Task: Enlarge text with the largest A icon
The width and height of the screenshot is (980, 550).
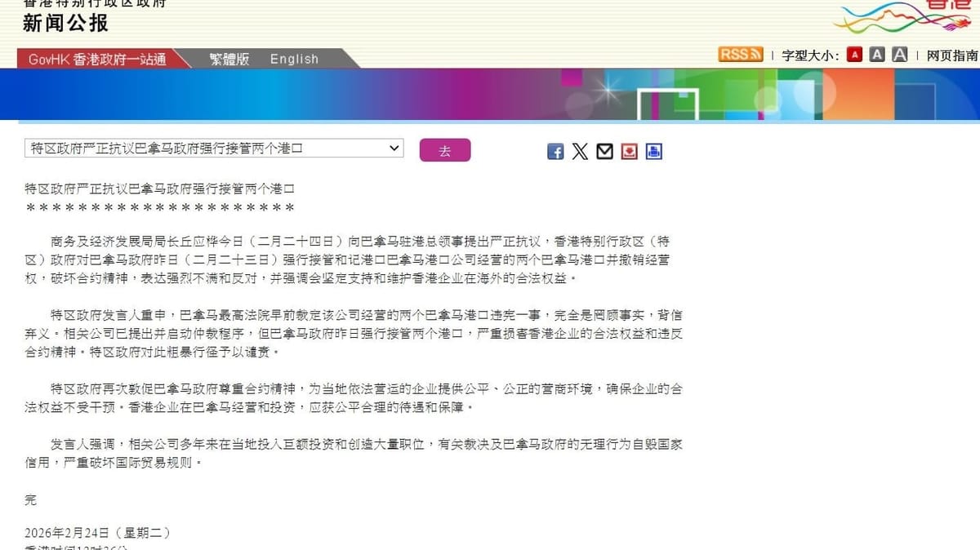Action: (x=899, y=55)
